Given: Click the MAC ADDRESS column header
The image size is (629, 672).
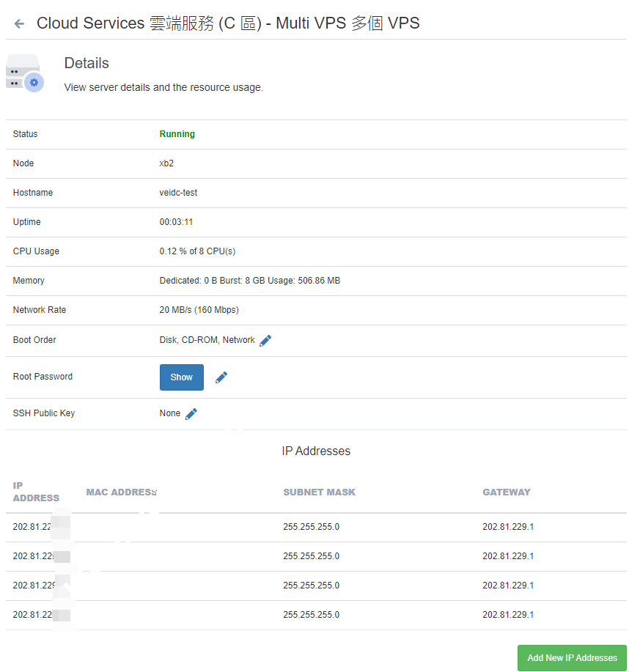Looking at the screenshot, I should (122, 492).
